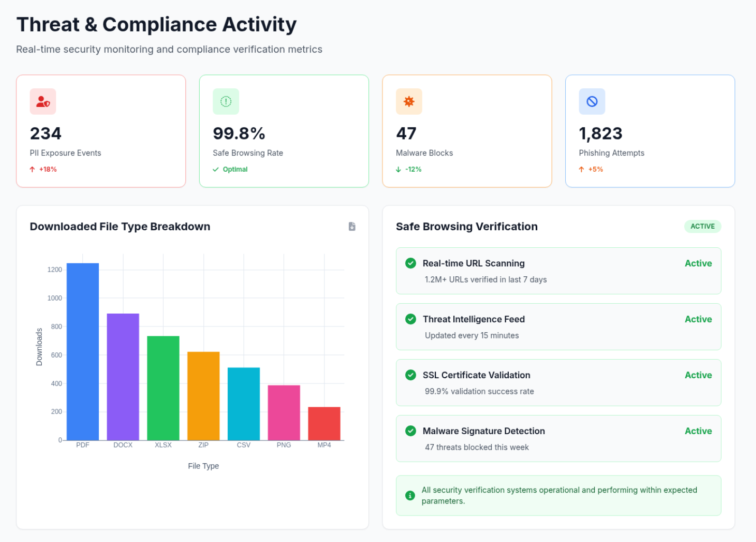
Task: Switch to the Downloaded File Type Breakdown panel
Action: click(119, 226)
